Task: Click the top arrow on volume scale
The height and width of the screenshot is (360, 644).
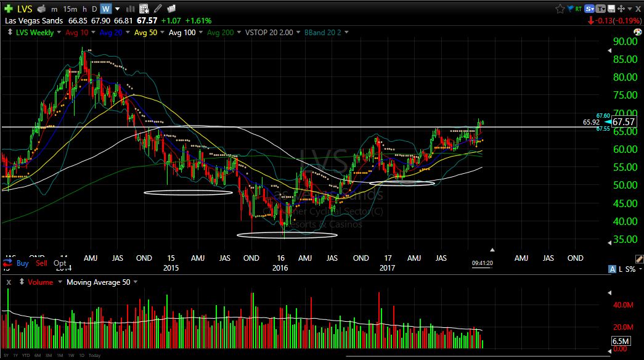Action: point(609,293)
